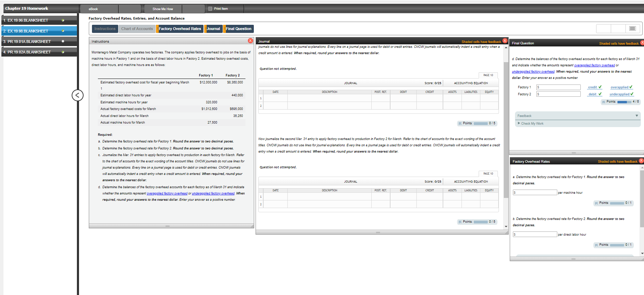Click Journal panel scroll up arrow
This screenshot has height=295, width=644.
pyautogui.click(x=506, y=47)
